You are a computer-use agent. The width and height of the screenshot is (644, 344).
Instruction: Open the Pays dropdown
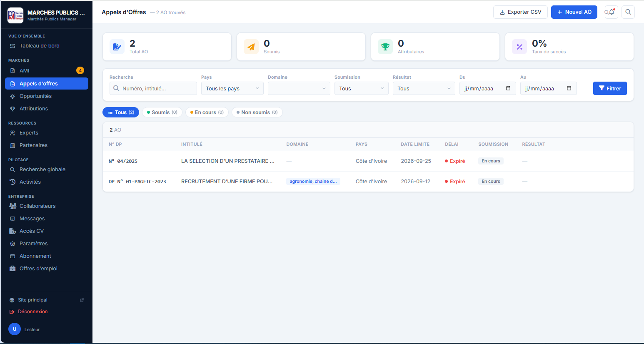point(232,88)
